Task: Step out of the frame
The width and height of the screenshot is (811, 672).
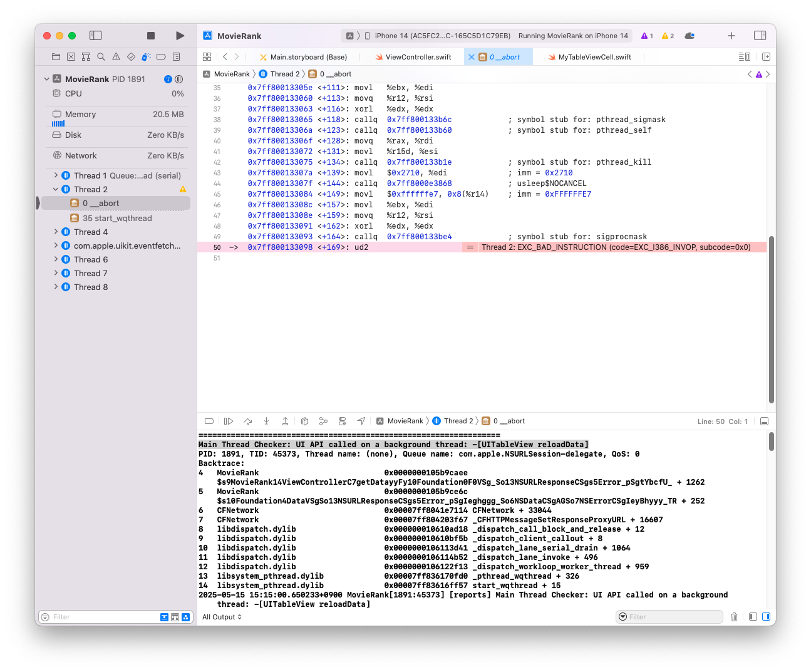Action: click(x=285, y=421)
